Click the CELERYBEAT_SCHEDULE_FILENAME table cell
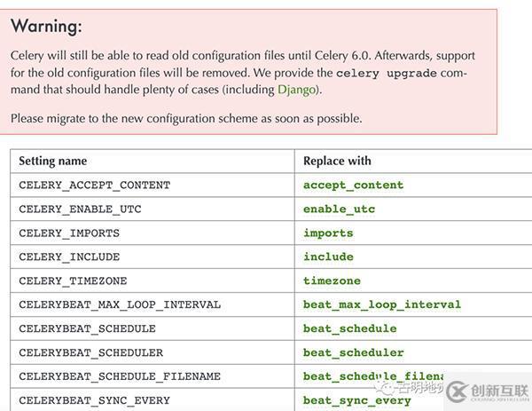The height and width of the screenshot is (411, 532). coord(120,376)
